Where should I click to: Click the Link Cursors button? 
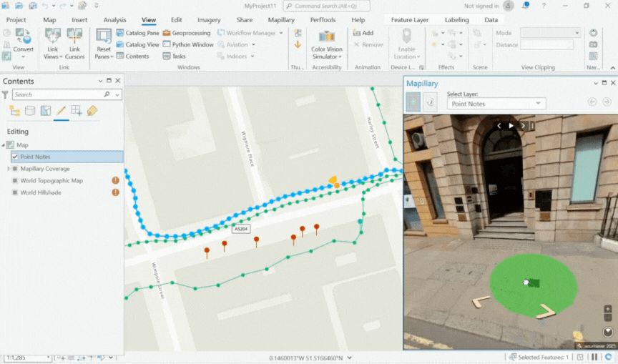(74, 44)
